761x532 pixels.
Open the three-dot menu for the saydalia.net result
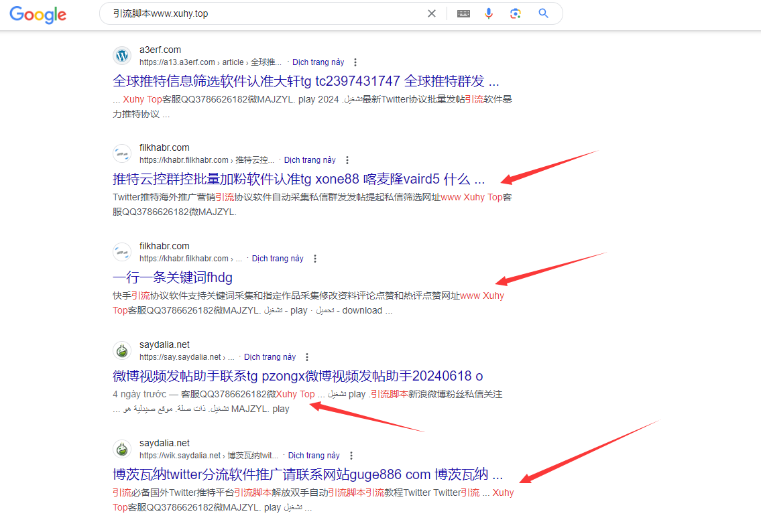(307, 357)
